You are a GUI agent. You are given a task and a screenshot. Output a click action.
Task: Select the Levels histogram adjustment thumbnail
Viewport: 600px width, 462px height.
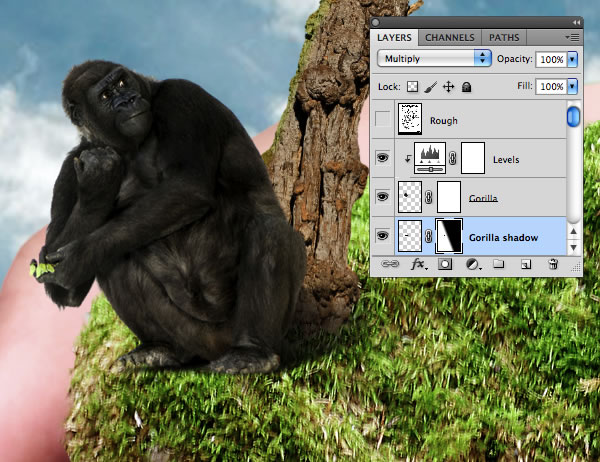point(430,158)
